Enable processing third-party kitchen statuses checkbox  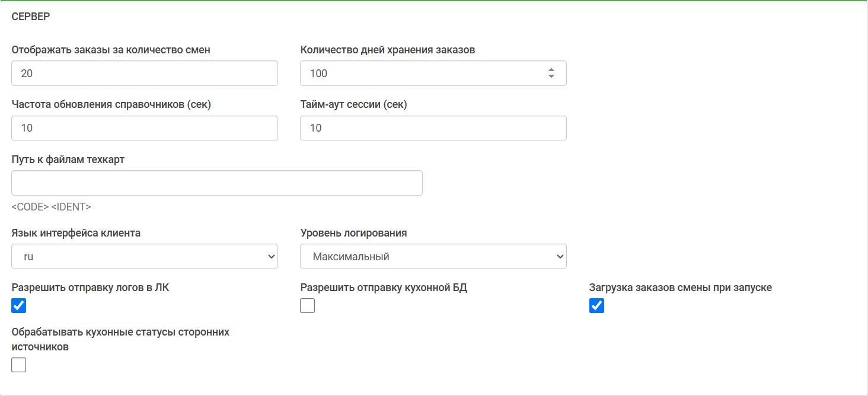click(x=19, y=365)
